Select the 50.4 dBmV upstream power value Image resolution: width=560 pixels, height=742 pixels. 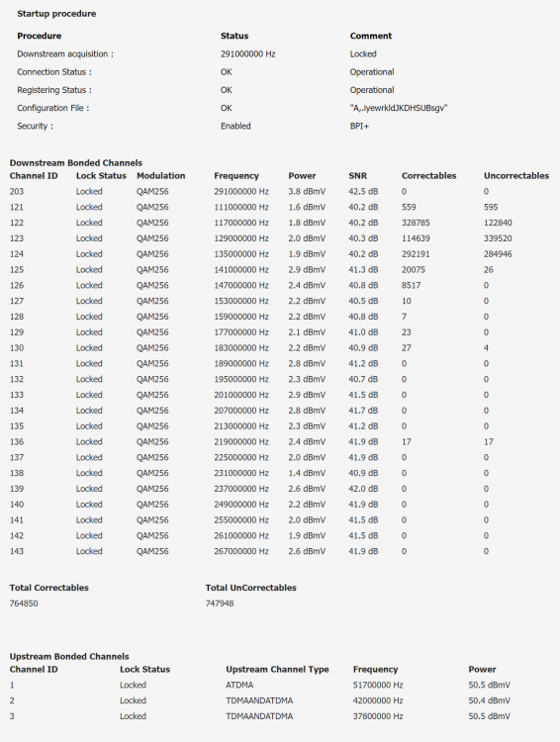coord(490,700)
